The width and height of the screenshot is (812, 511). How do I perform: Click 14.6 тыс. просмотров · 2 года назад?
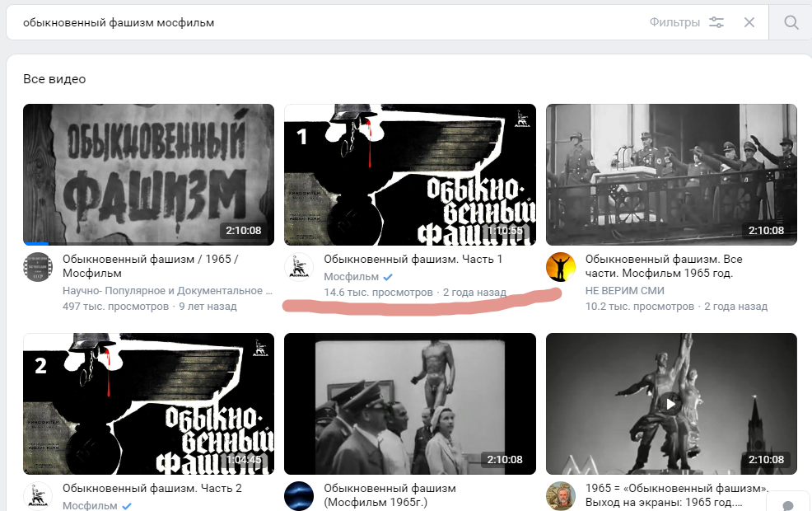[415, 293]
